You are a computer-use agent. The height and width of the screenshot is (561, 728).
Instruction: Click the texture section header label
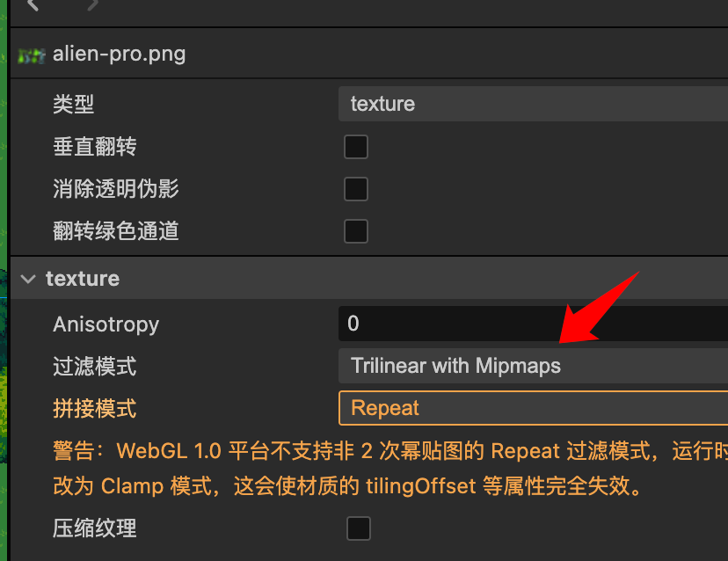tap(83, 279)
